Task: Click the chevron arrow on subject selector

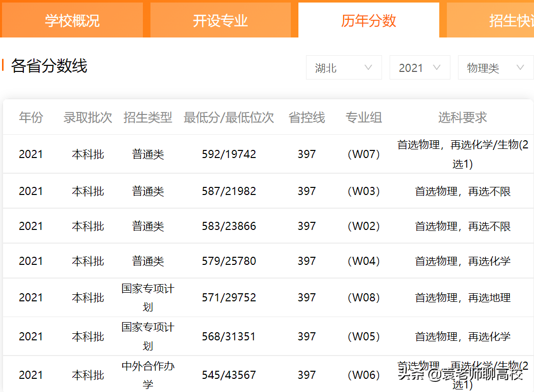Action: coord(520,67)
